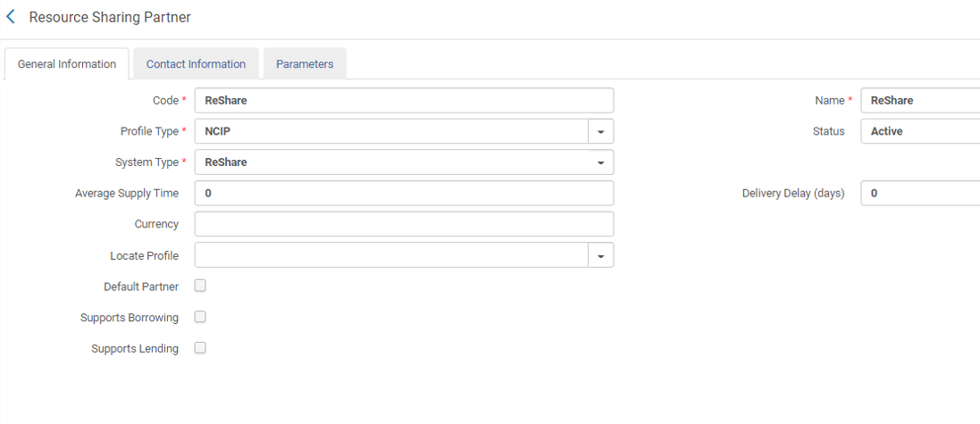Expand the Profile Type dropdown arrow
Image resolution: width=980 pixels, height=424 pixels.
[x=600, y=132]
